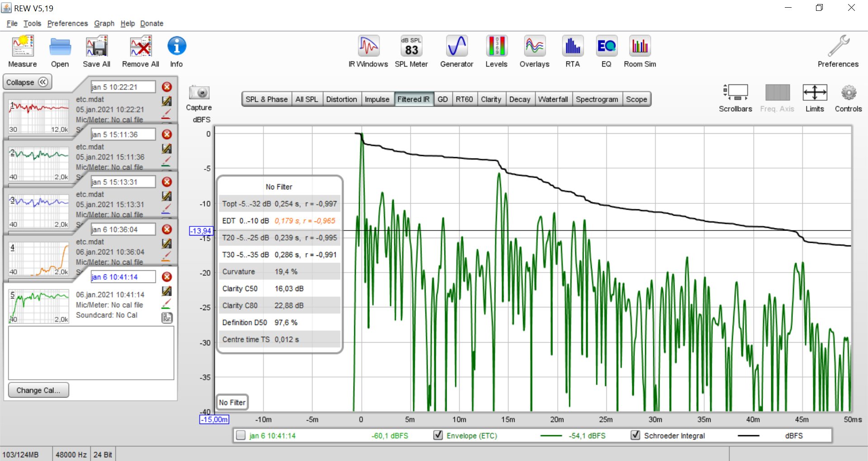Edit notes icon for jan 5 10:22:21
This screenshot has width=868, height=461.
coord(167,101)
